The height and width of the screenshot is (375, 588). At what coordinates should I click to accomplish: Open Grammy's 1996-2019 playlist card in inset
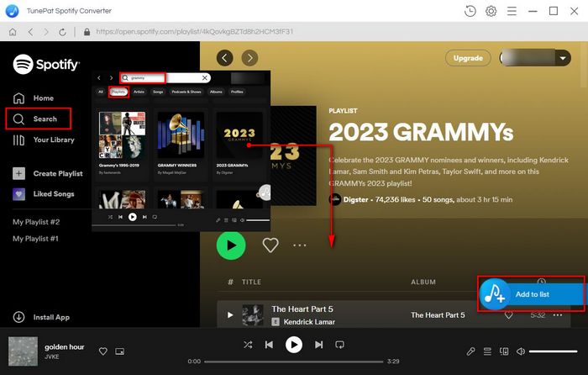point(123,145)
